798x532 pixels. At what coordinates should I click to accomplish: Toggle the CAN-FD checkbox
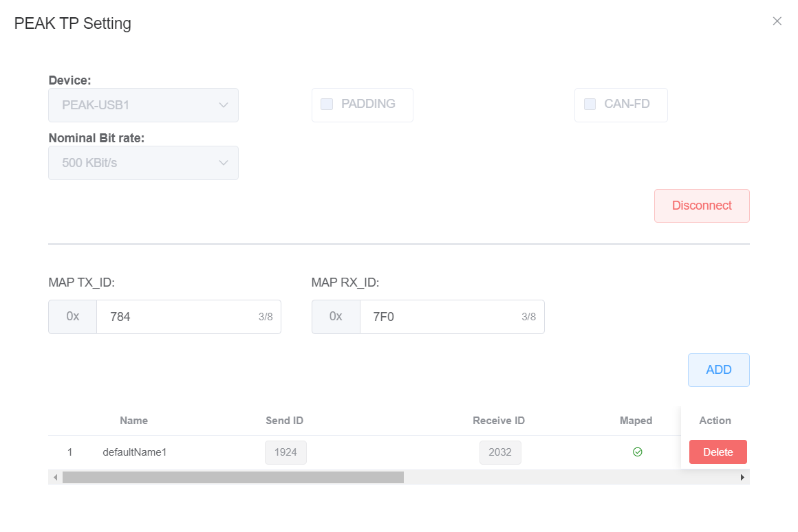(590, 104)
